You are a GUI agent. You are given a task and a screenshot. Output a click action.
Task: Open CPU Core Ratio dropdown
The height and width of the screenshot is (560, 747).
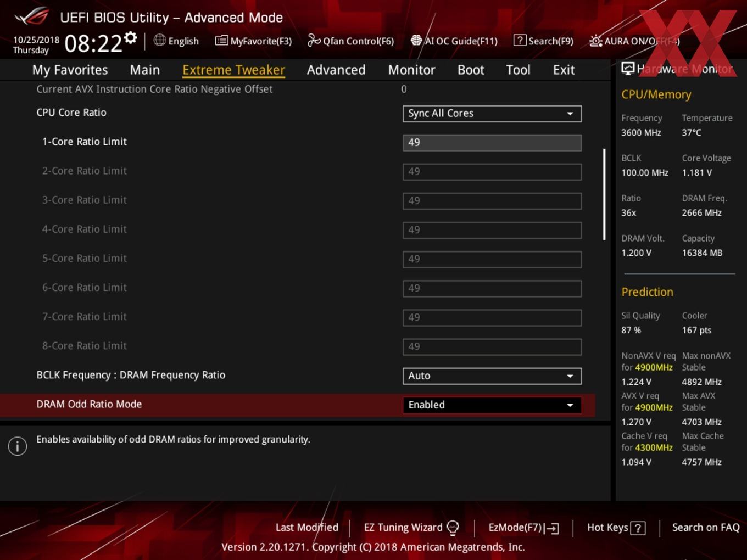point(492,113)
